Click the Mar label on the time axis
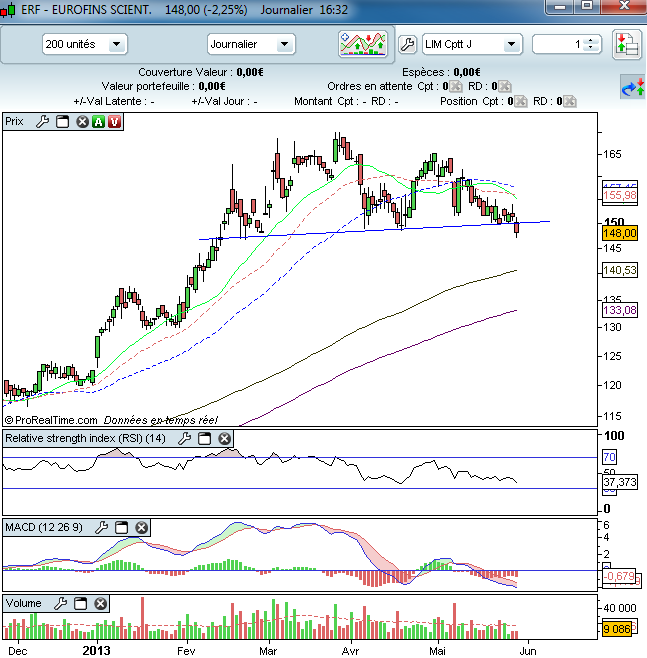This screenshot has width=647, height=658. click(x=268, y=651)
